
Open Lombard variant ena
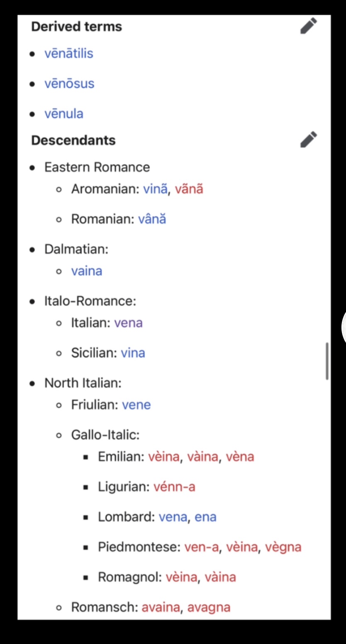[x=205, y=517]
